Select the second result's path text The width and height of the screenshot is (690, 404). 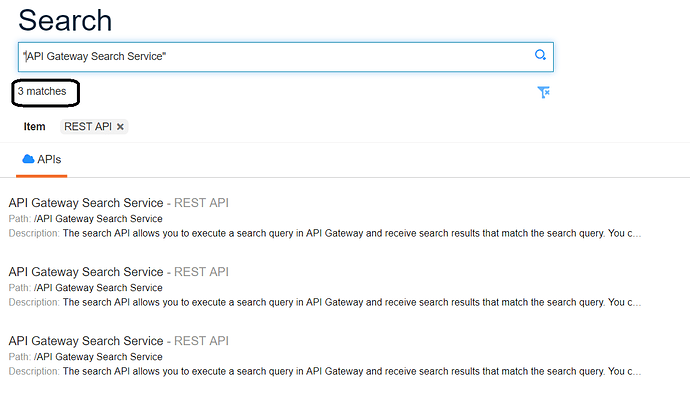point(98,288)
